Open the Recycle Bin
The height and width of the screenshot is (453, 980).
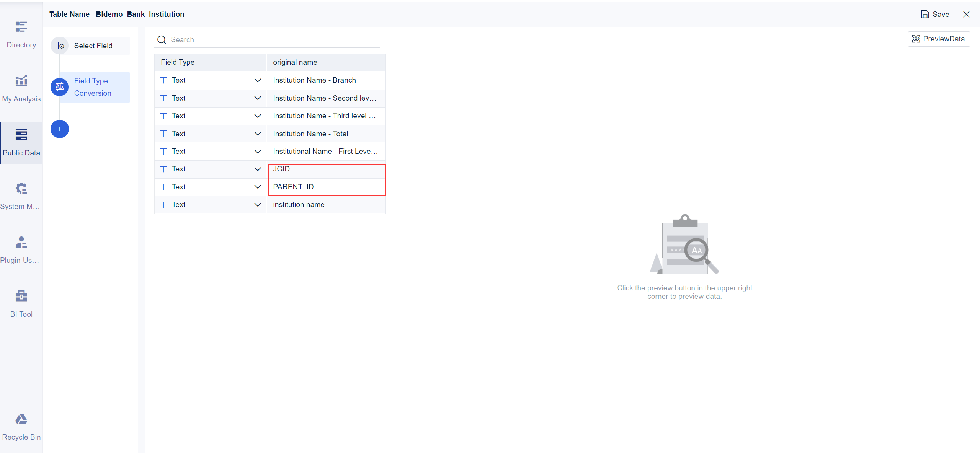pyautogui.click(x=21, y=426)
